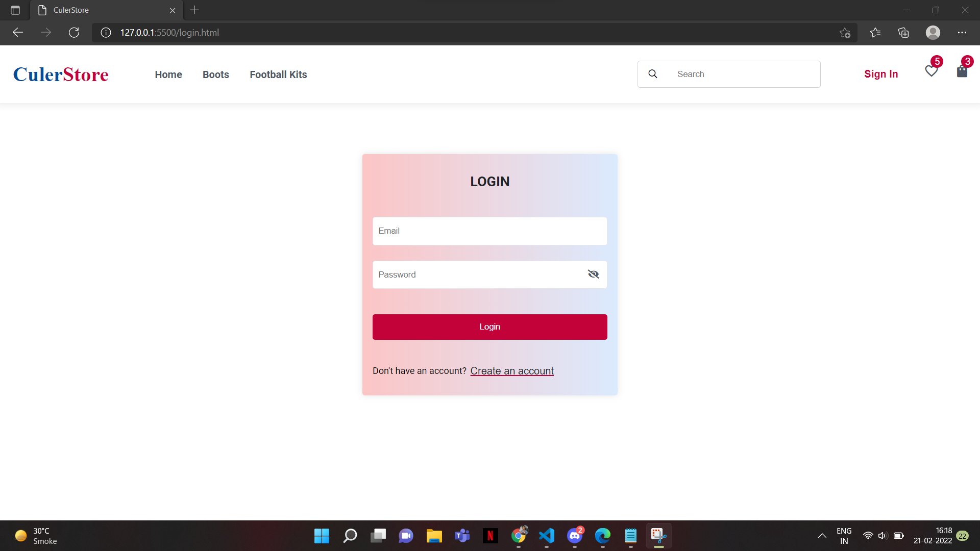Open the shopping cart with 3 items
This screenshot has width=980, height=551.
[x=962, y=71]
